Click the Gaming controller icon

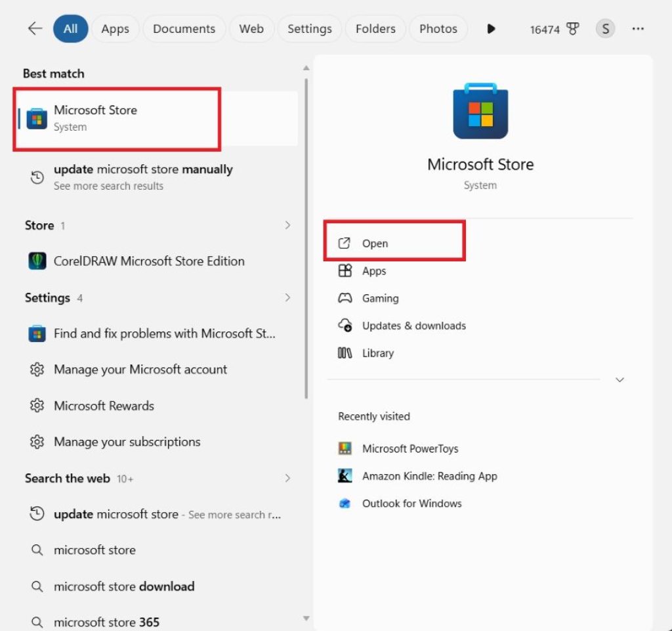[x=345, y=298]
